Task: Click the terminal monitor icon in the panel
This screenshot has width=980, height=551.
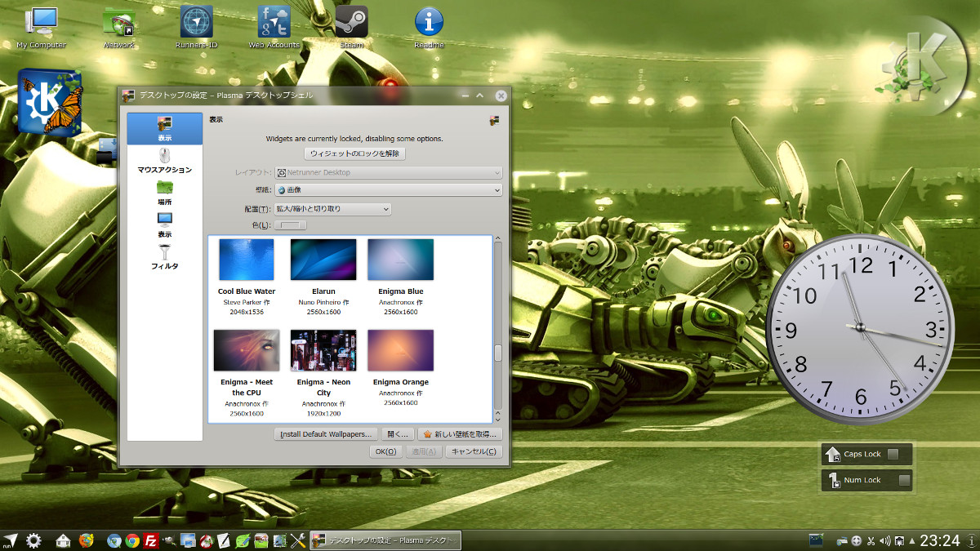Action: click(816, 540)
